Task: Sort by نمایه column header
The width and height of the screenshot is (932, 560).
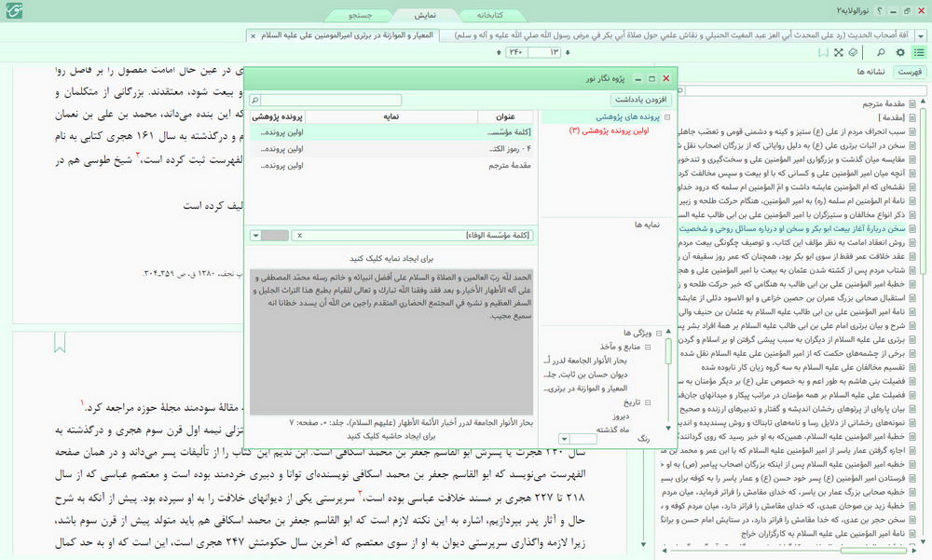Action: click(x=391, y=116)
